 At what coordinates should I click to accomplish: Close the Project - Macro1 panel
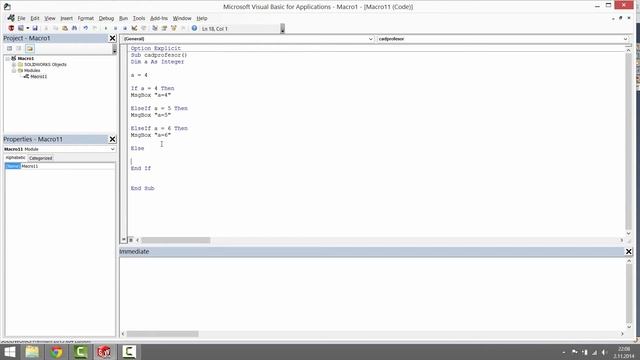click(x=112, y=38)
